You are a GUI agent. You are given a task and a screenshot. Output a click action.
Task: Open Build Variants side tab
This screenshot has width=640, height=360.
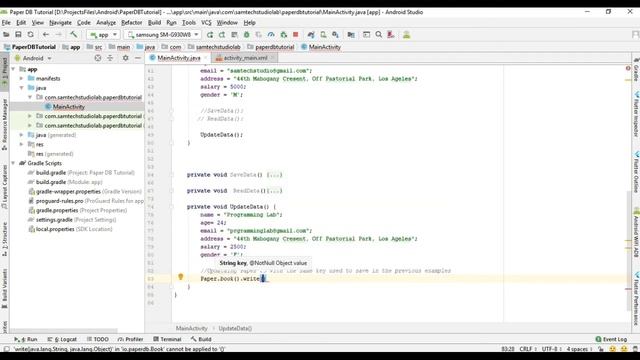coord(4,289)
